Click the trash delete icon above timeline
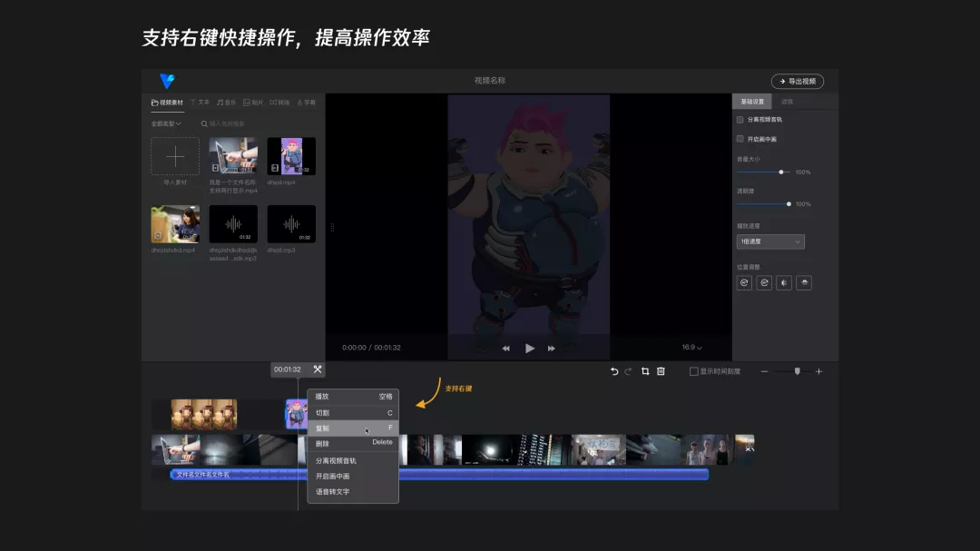Screen dimensions: 980x551 tap(661, 371)
